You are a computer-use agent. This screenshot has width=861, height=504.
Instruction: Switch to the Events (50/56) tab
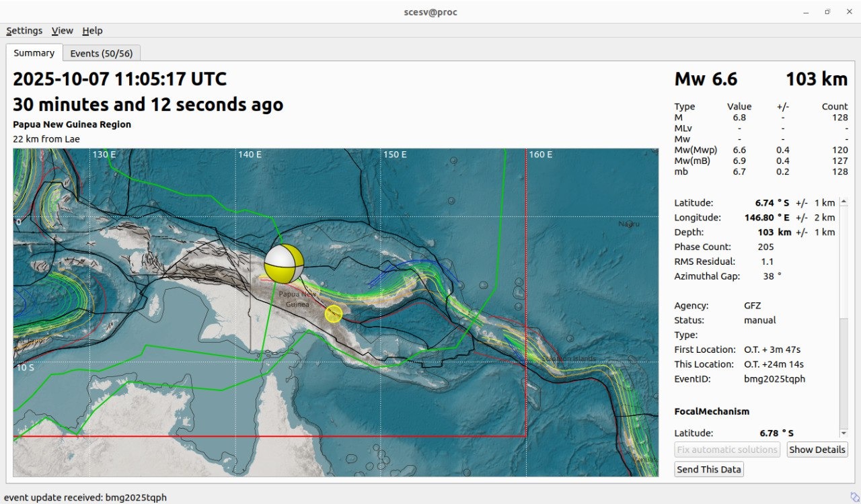pyautogui.click(x=102, y=53)
